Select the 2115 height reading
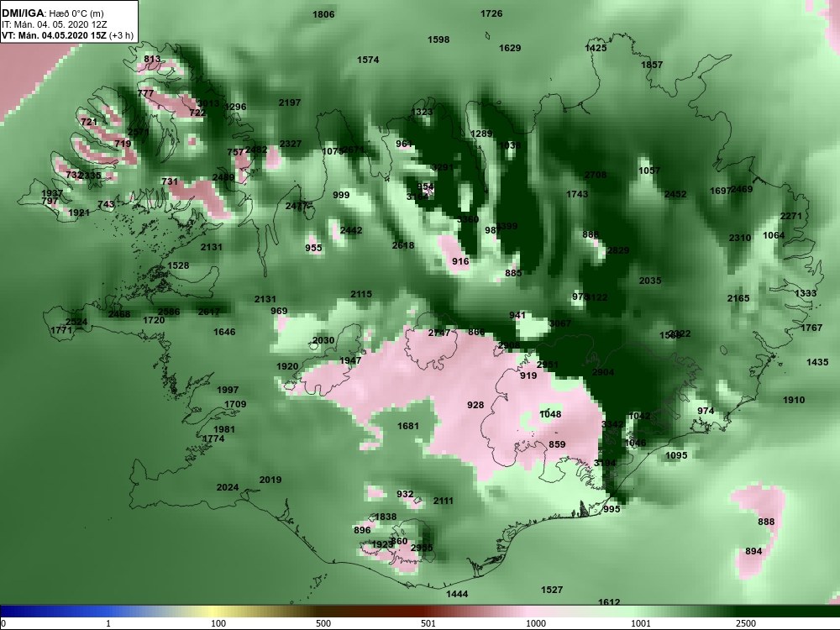The width and height of the screenshot is (840, 630). pyautogui.click(x=361, y=294)
